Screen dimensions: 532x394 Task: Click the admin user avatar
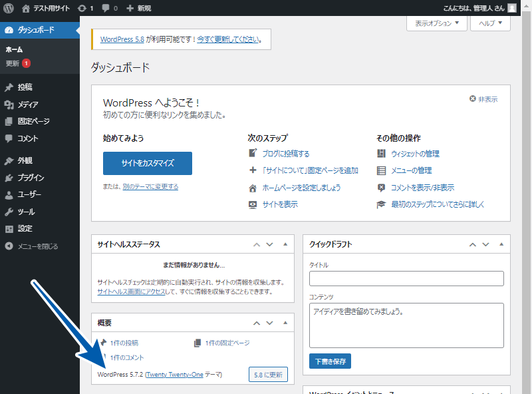click(x=512, y=8)
